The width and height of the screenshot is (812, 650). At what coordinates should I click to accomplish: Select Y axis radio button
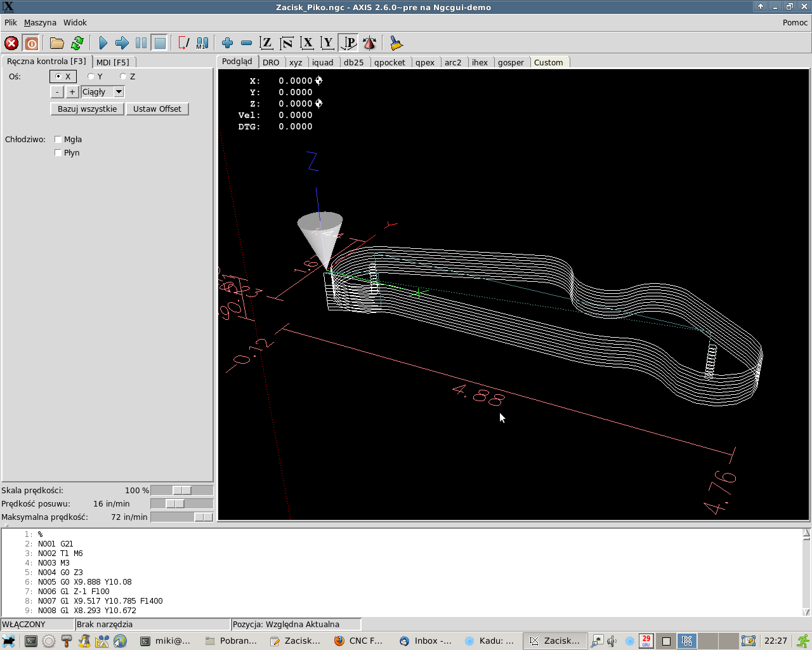click(95, 77)
